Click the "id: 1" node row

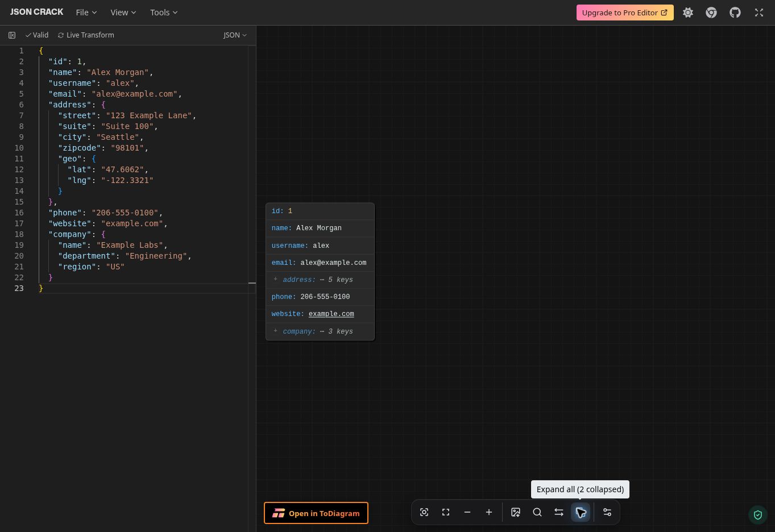point(320,211)
